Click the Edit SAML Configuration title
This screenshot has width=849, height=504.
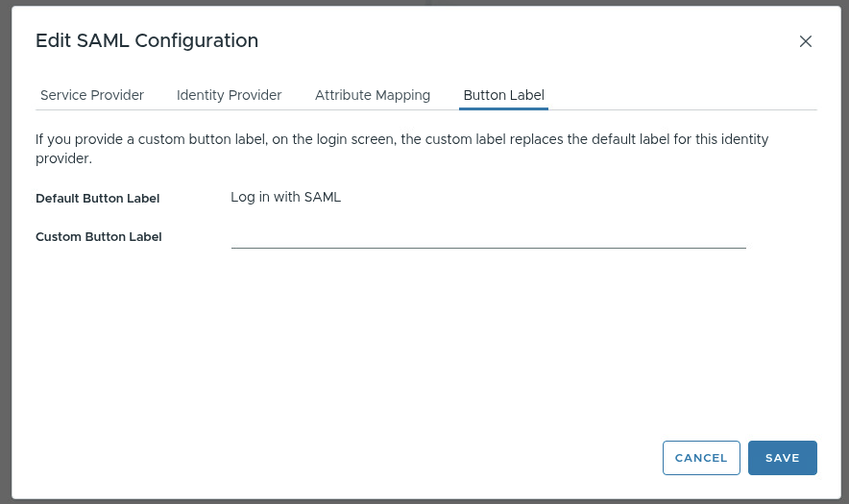(147, 40)
